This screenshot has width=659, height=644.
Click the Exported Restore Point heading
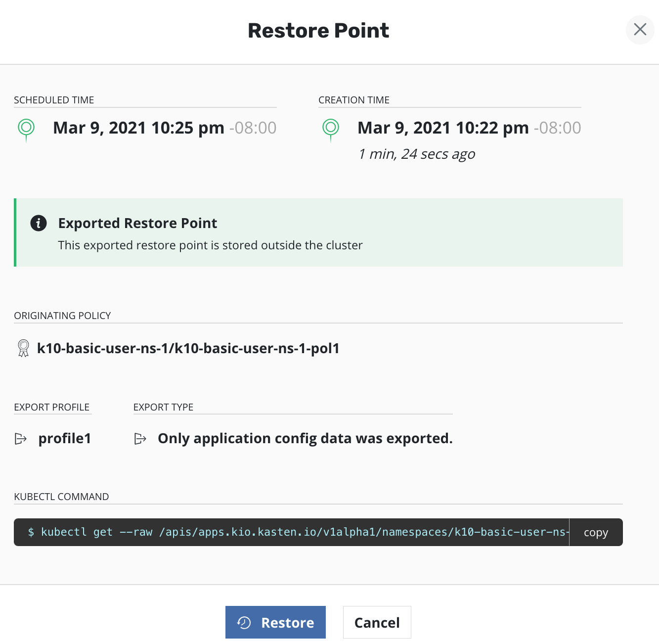[137, 223]
